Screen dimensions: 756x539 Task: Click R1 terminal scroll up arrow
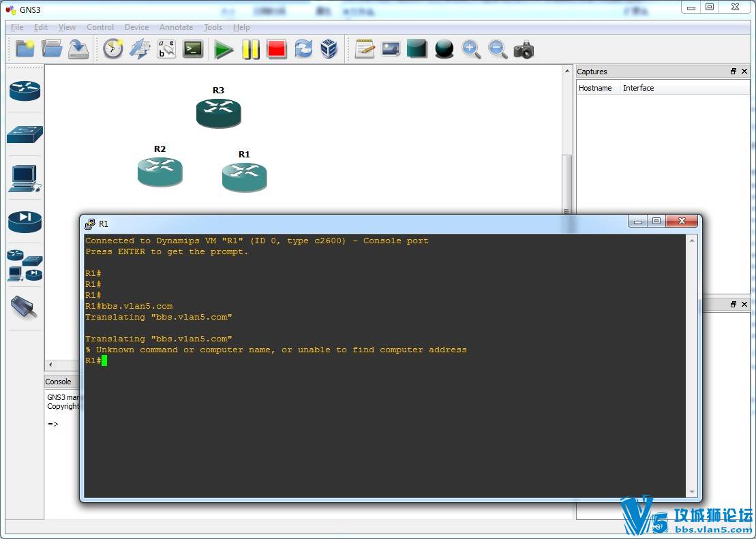[x=692, y=241]
